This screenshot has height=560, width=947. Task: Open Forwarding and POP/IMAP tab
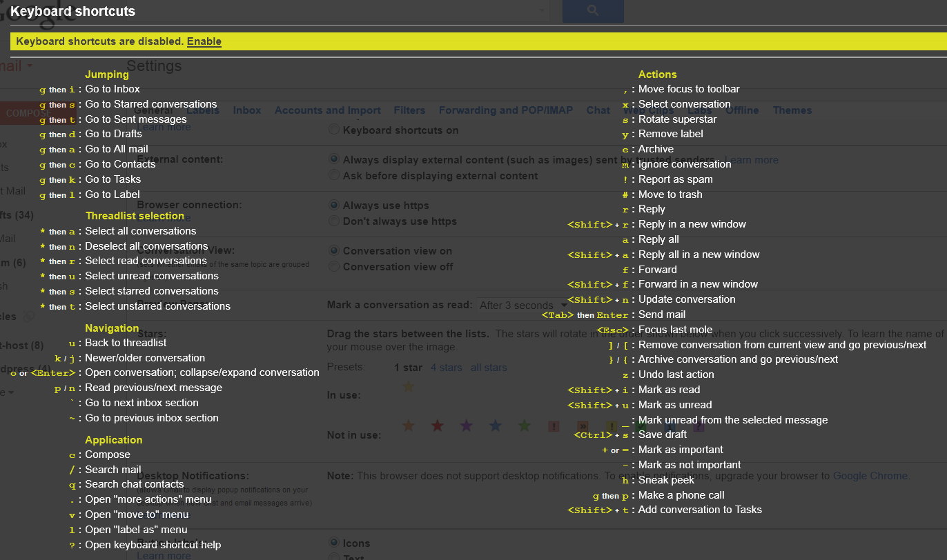(506, 110)
